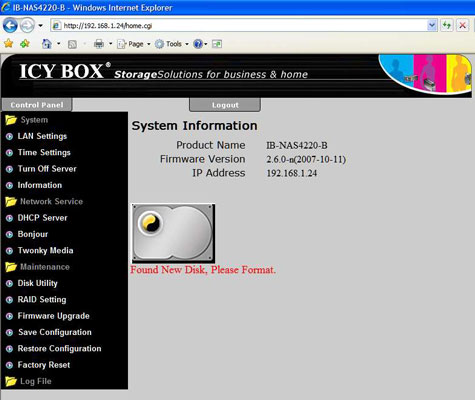Open LAN Settings
Image resolution: width=475 pixels, height=400 pixels.
pyautogui.click(x=42, y=136)
